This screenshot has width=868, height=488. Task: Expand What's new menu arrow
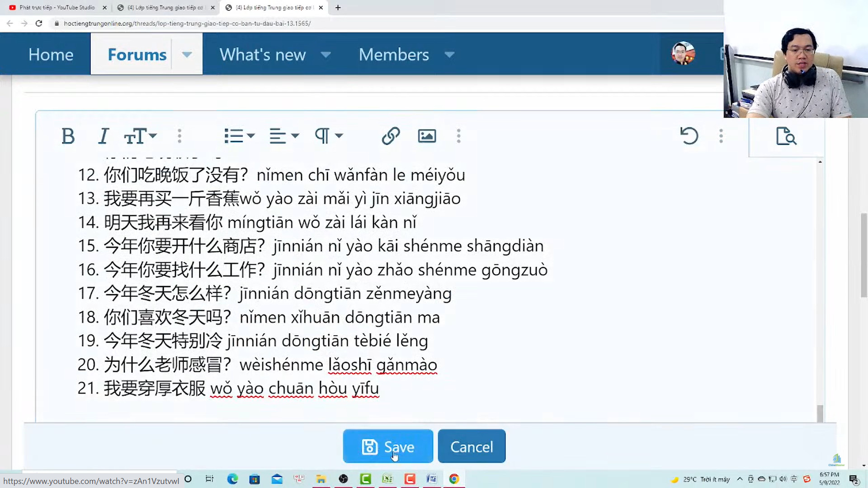326,55
